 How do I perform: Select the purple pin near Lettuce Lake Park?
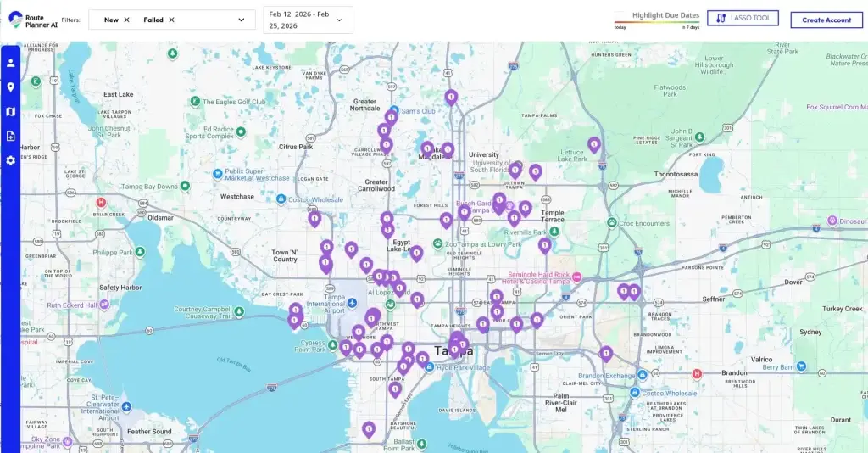tap(594, 145)
